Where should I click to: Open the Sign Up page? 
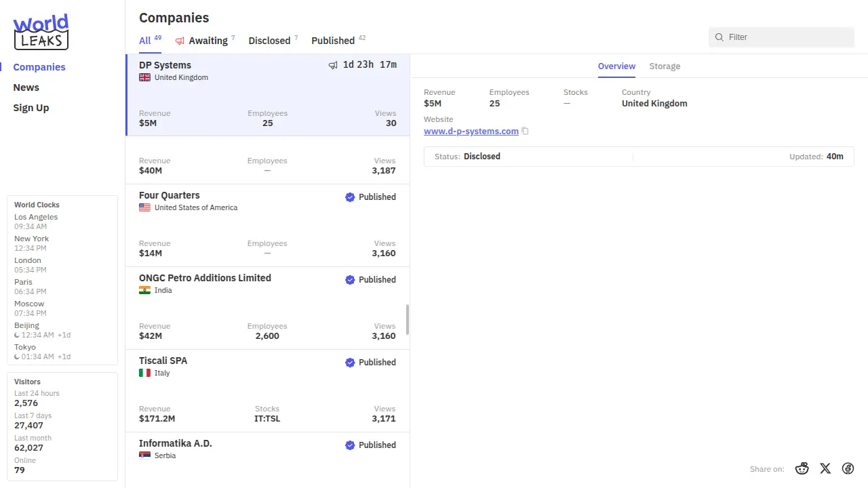(x=31, y=108)
